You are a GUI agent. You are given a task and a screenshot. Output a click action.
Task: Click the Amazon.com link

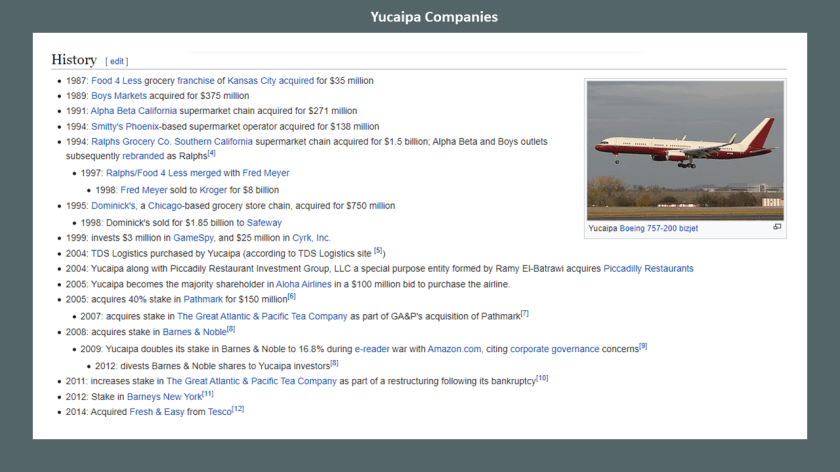tap(454, 349)
